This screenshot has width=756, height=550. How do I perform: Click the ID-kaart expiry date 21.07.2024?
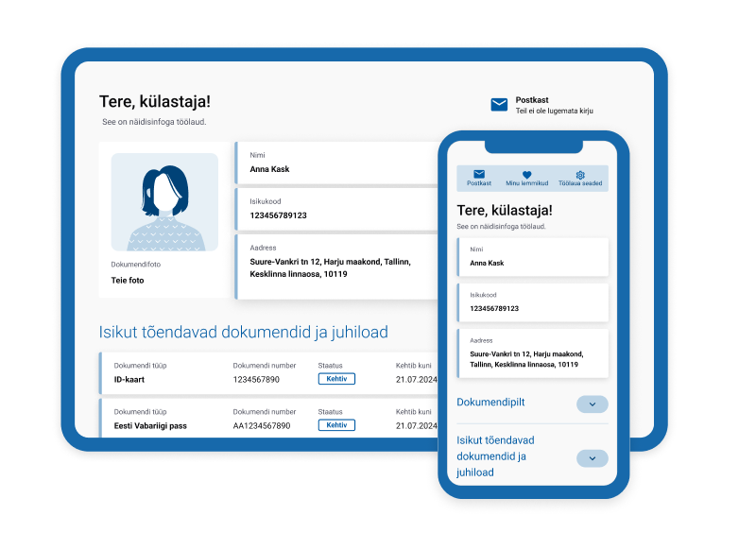click(x=417, y=379)
